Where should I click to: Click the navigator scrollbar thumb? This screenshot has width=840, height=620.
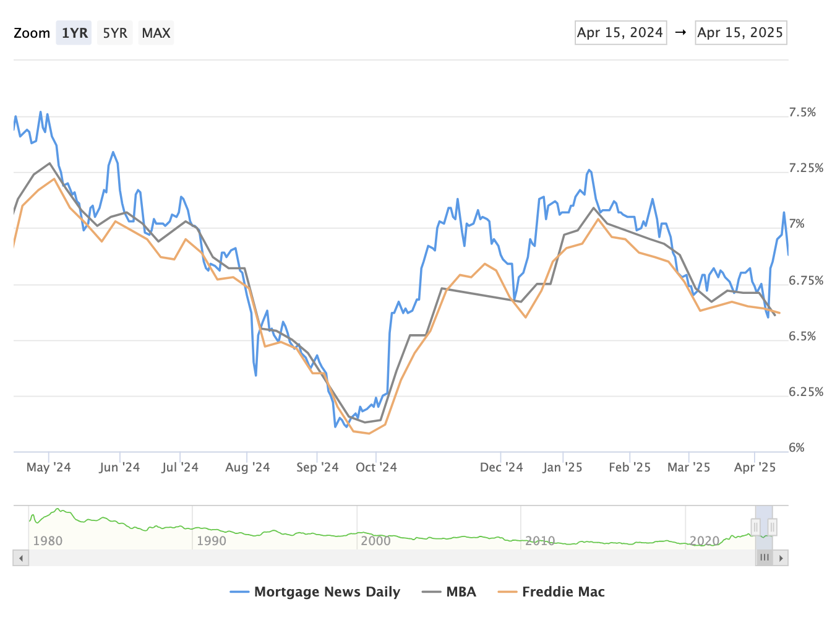pos(765,558)
